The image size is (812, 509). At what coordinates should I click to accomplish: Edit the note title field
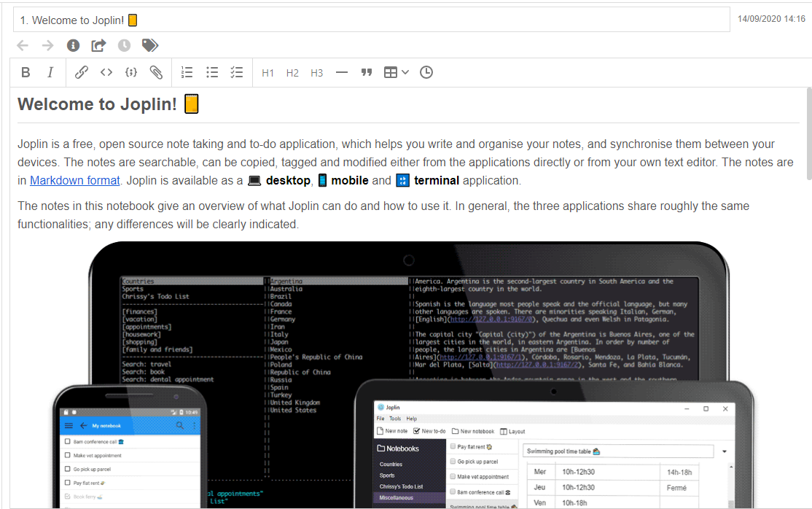[371, 20]
